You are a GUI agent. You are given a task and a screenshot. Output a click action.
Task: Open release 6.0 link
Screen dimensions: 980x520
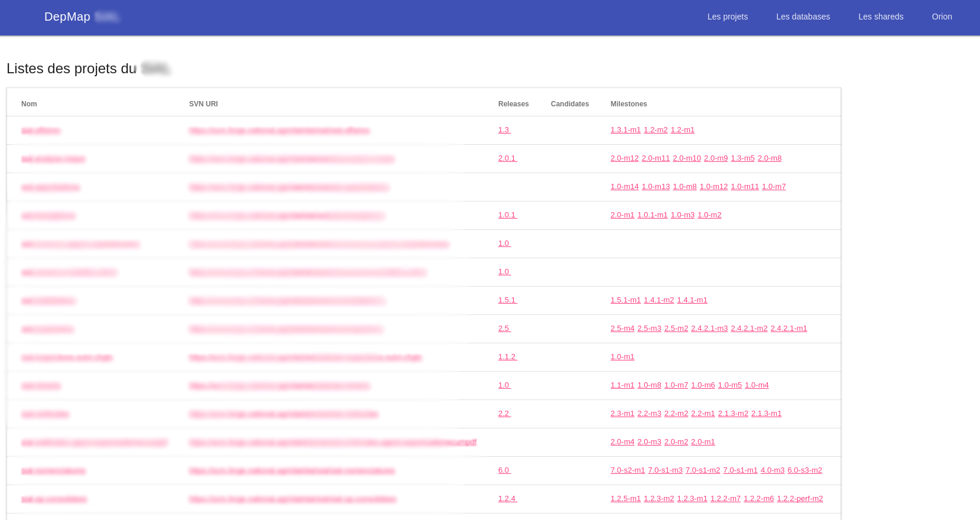504,470
